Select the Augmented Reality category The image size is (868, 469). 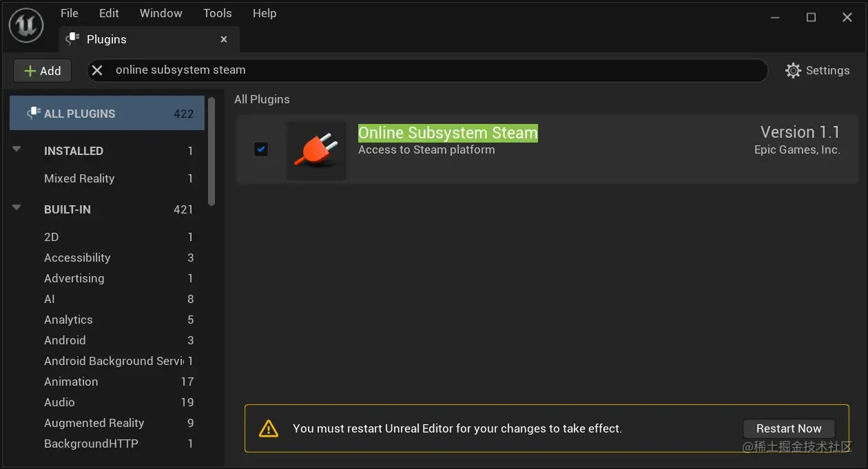107,423
